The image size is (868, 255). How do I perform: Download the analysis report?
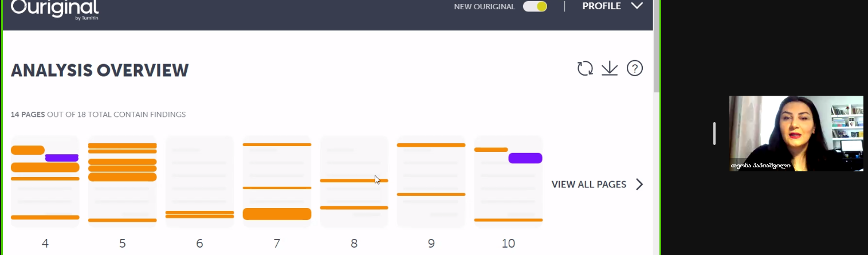[610, 69]
